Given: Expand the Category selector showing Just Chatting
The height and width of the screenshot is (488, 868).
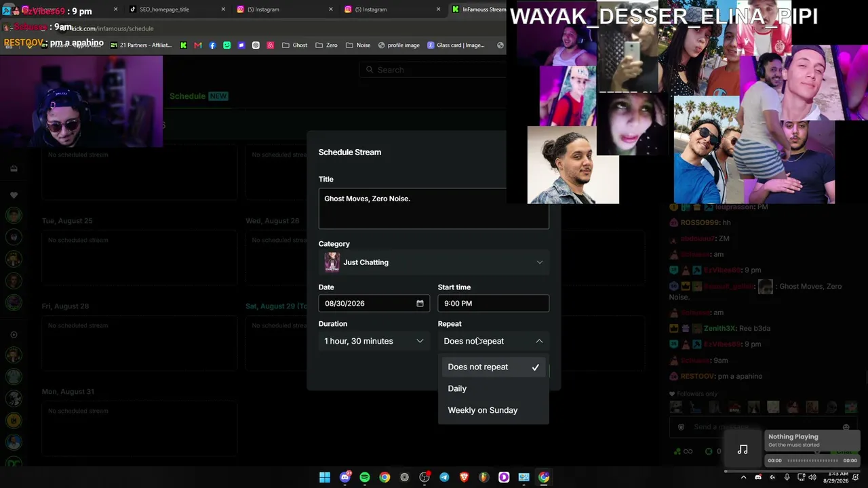Looking at the screenshot, I should (x=434, y=262).
